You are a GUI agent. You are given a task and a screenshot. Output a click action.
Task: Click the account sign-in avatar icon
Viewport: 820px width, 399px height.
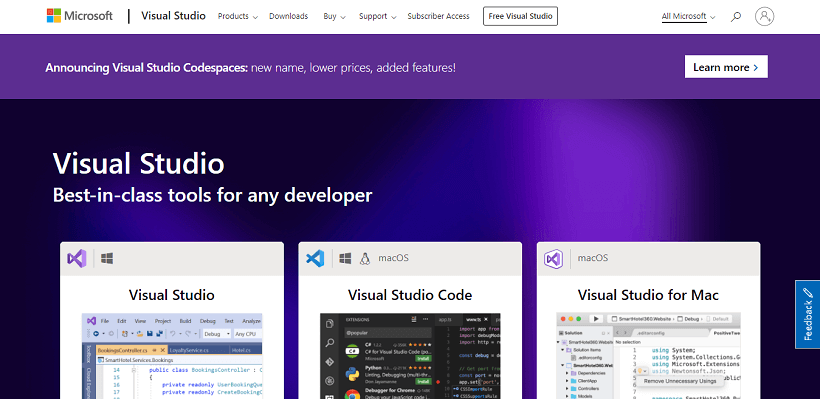pos(765,17)
